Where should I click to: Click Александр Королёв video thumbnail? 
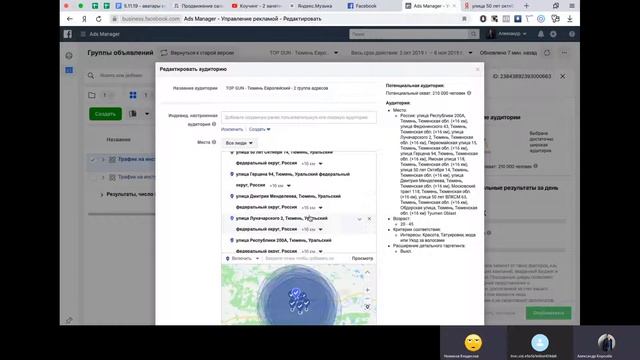(x=606, y=343)
